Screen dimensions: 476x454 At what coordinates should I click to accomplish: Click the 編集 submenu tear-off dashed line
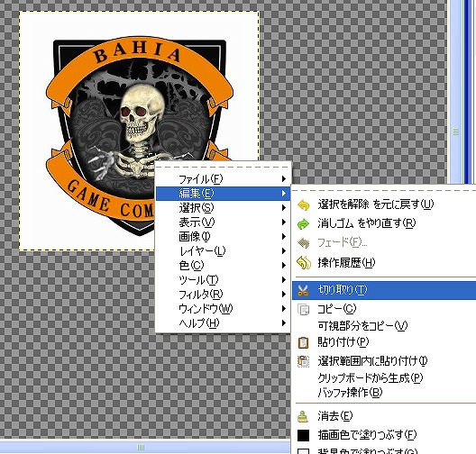384,191
